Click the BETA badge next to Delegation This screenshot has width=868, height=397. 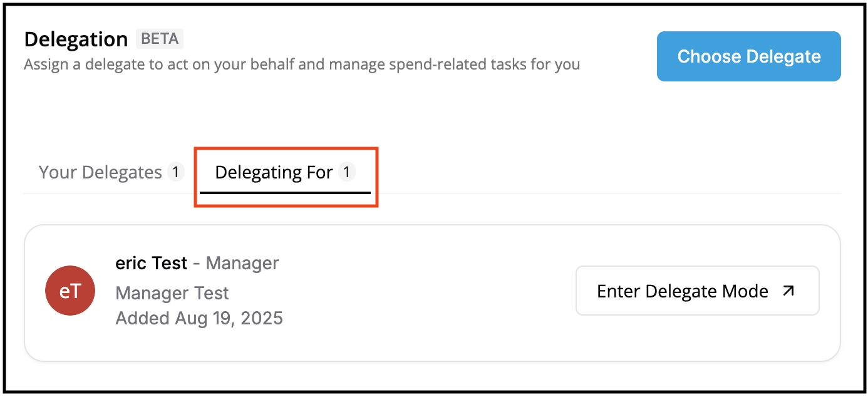[159, 39]
